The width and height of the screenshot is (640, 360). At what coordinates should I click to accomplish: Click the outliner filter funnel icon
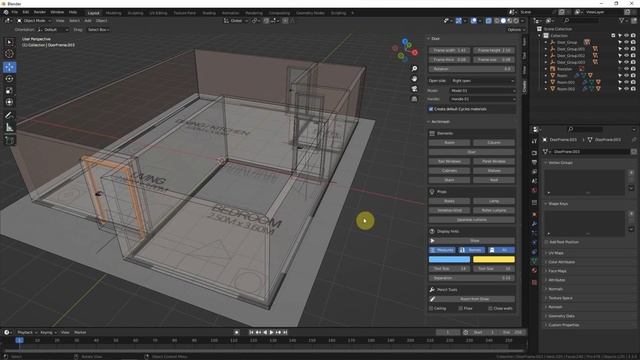coord(622,20)
